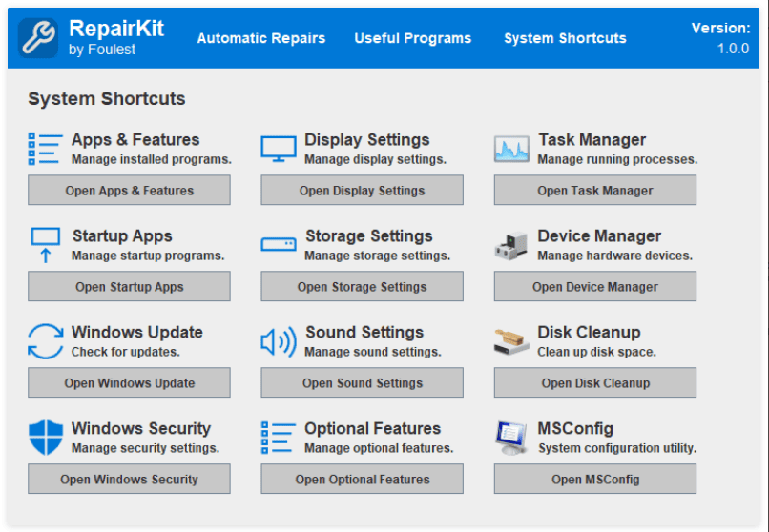Click 'System configuration utility.' description

pos(617,448)
